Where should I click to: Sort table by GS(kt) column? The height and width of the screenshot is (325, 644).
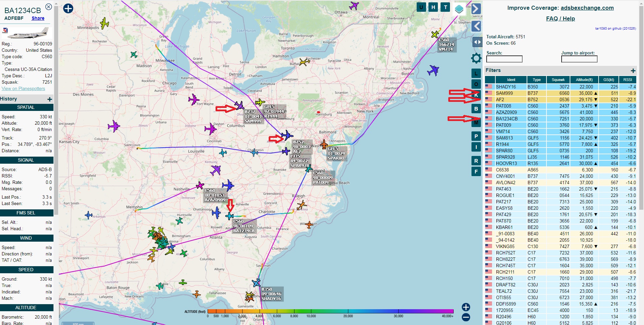tap(609, 80)
